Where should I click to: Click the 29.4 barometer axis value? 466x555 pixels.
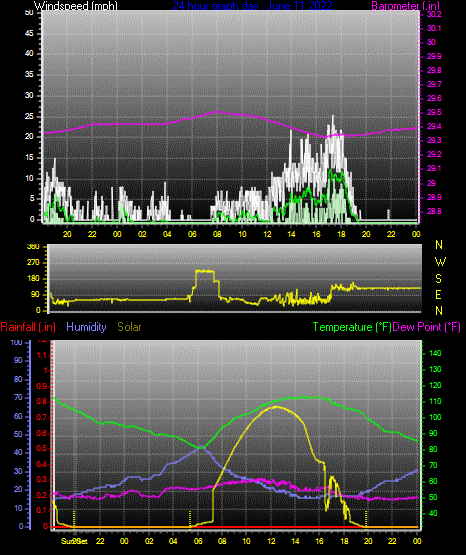434,126
